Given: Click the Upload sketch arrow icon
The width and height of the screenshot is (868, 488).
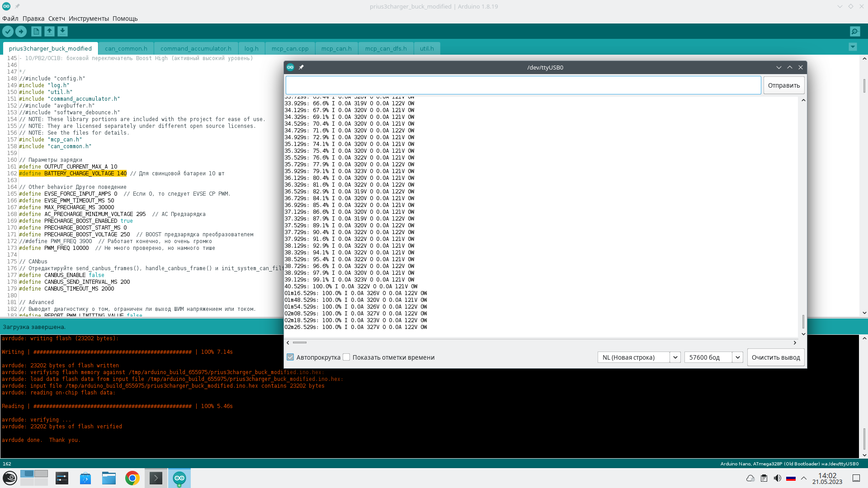Looking at the screenshot, I should pyautogui.click(x=21, y=31).
